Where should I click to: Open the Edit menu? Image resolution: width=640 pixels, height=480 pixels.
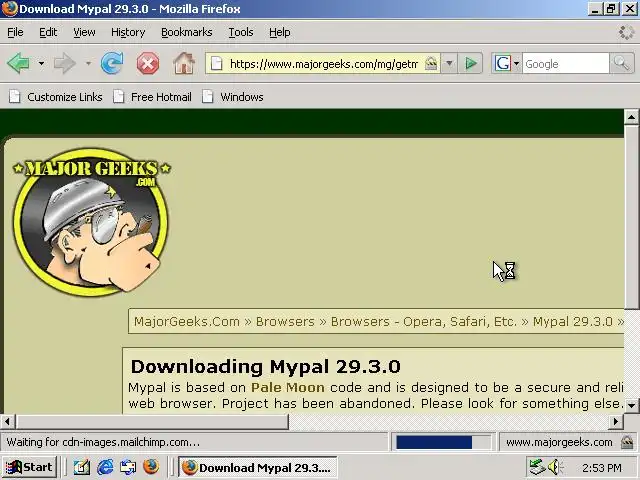point(48,32)
